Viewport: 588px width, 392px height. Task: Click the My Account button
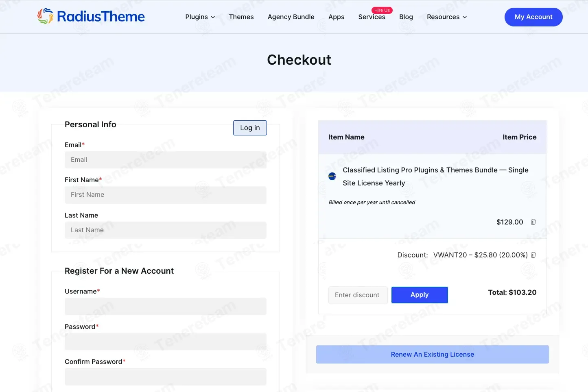533,17
